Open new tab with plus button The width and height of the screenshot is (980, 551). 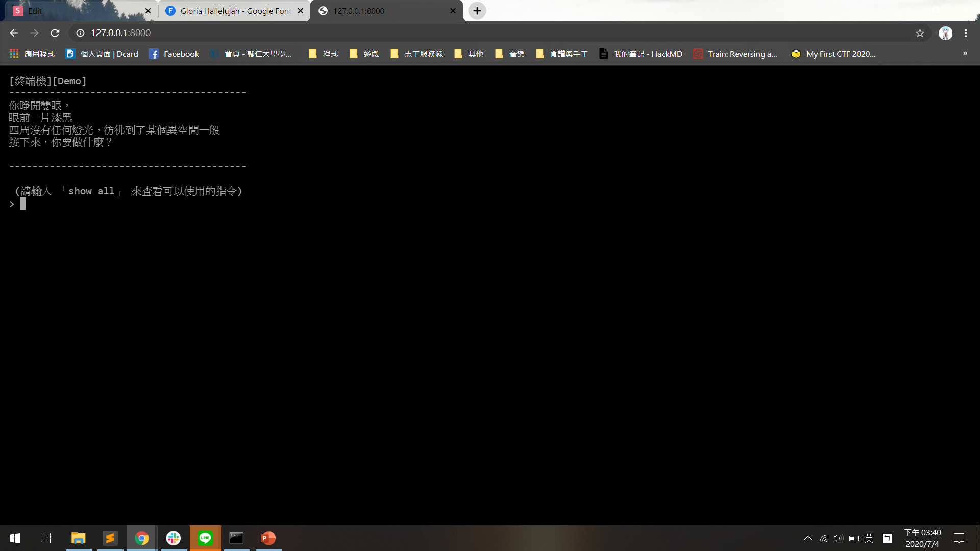[477, 11]
